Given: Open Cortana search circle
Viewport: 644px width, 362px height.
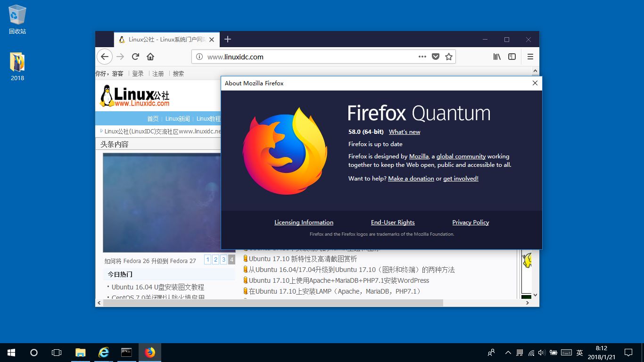Looking at the screenshot, I should (34, 352).
